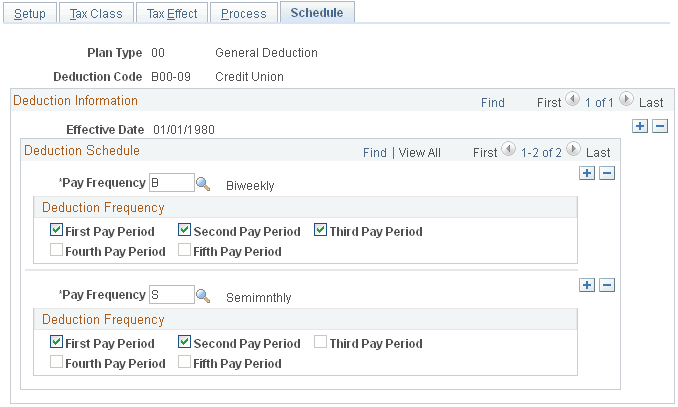
Task: Delete the Deduction Information row
Action: pyautogui.click(x=660, y=126)
